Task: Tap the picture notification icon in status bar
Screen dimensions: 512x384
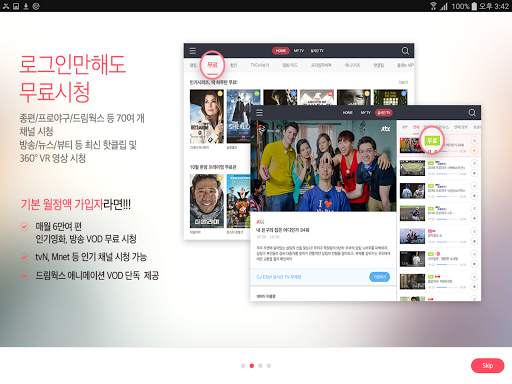Action: point(16,6)
